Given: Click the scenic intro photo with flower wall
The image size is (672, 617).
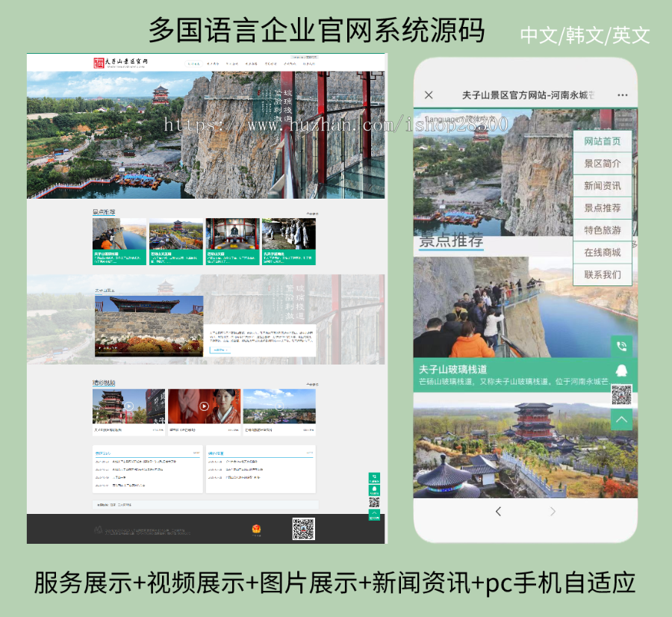Looking at the screenshot, I should click(x=149, y=326).
